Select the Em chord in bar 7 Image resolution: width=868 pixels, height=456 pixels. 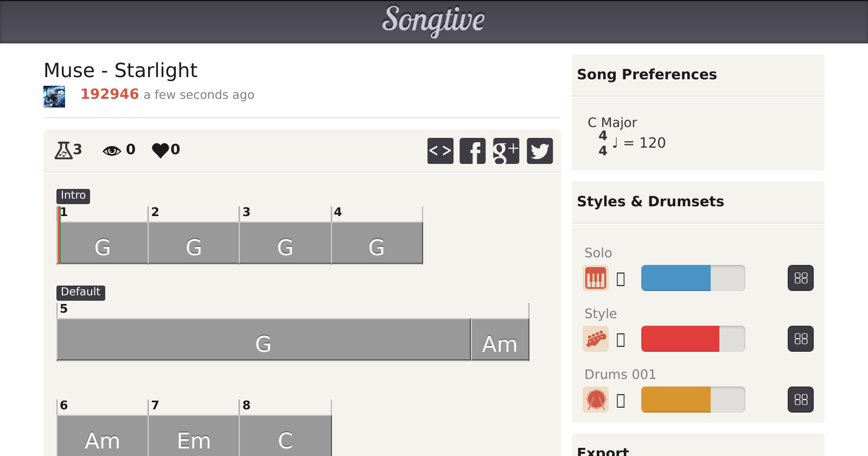(193, 436)
